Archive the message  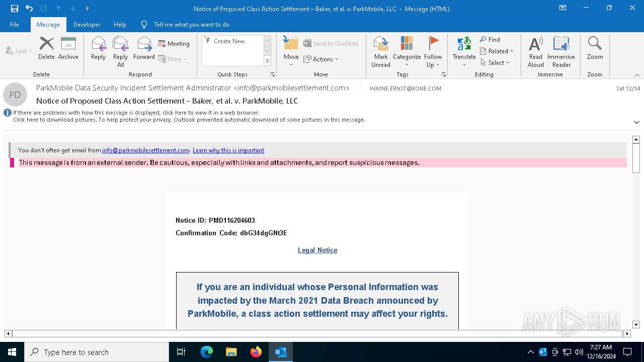click(x=68, y=48)
